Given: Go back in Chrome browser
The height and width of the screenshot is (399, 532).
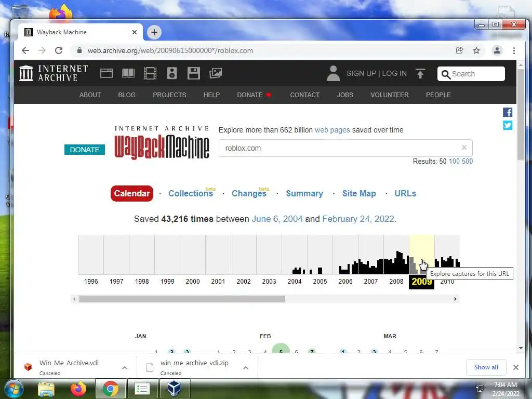Looking at the screenshot, I should pos(25,50).
